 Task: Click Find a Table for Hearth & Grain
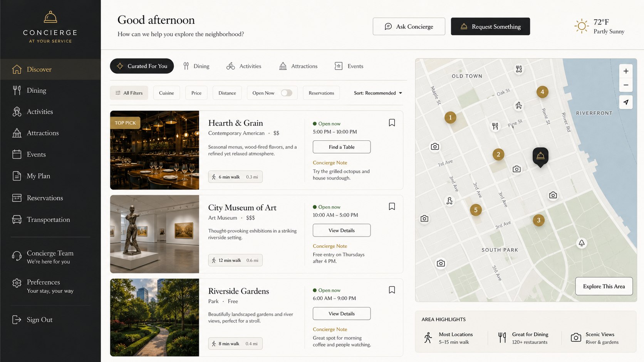342,147
